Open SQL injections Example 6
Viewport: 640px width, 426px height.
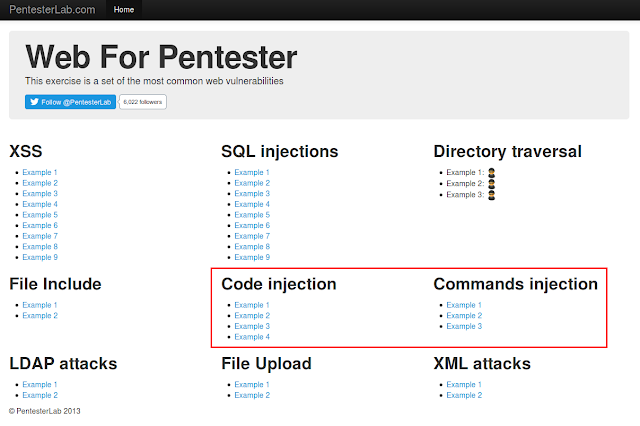[252, 225]
